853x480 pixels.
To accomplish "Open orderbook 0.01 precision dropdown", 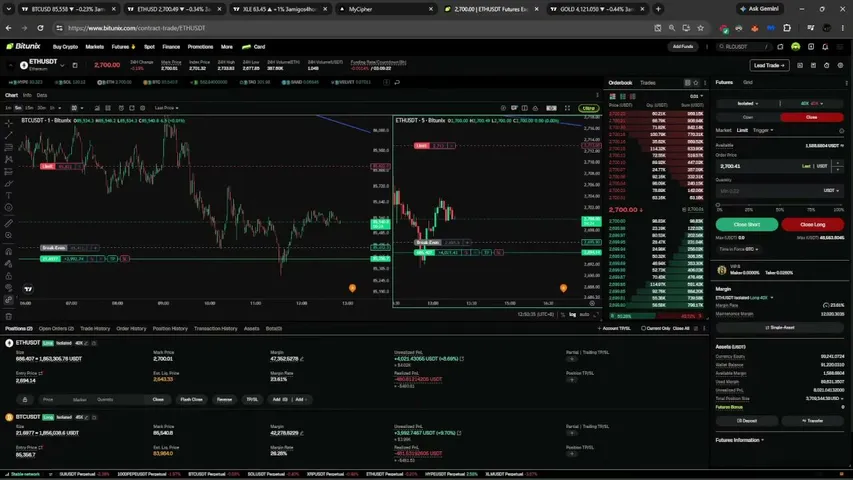I will tap(696, 96).
